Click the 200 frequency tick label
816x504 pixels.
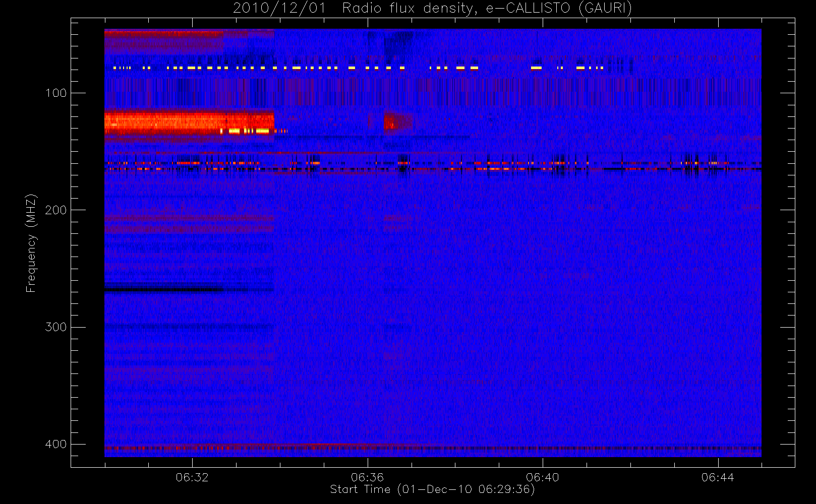(55, 210)
